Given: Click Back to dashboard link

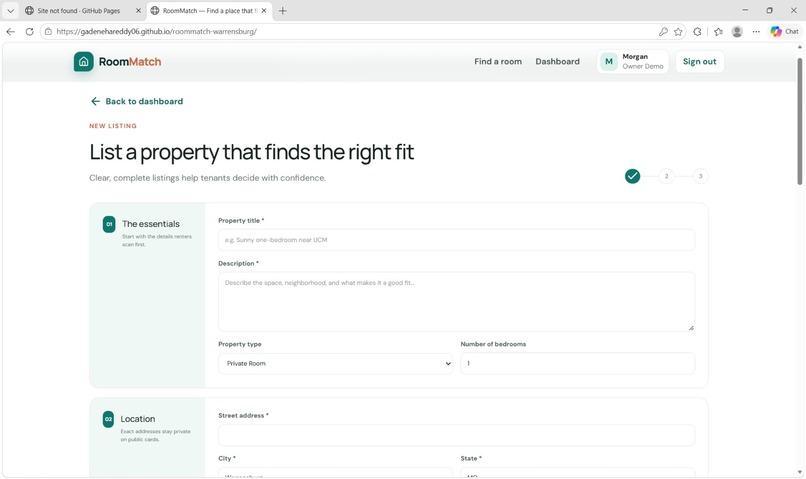Looking at the screenshot, I should point(137,101).
